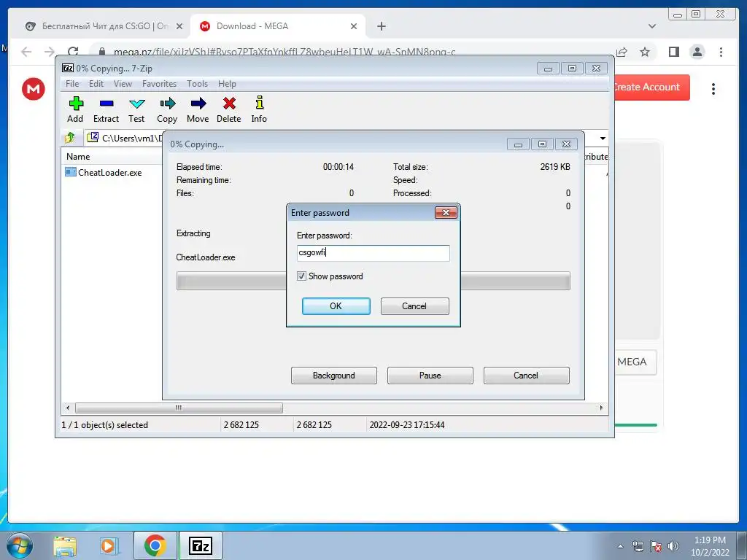Click the scrollbar left arrow in 7-Zip
This screenshot has height=560, width=747.
[68, 408]
